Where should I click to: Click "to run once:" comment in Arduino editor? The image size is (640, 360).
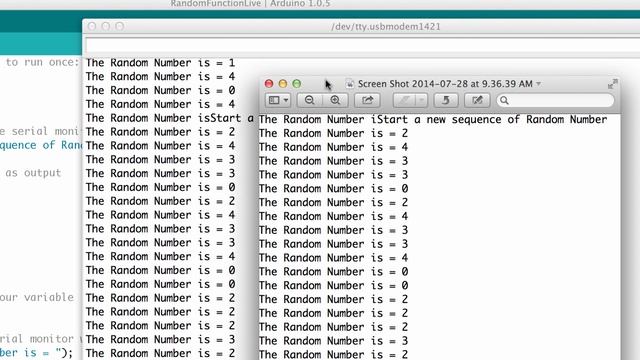coord(42,62)
